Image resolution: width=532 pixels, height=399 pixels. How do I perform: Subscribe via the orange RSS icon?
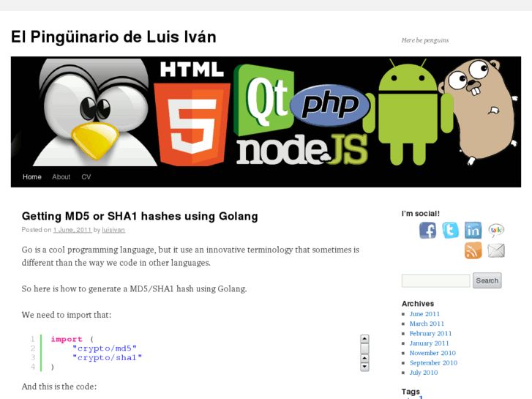pos(473,250)
